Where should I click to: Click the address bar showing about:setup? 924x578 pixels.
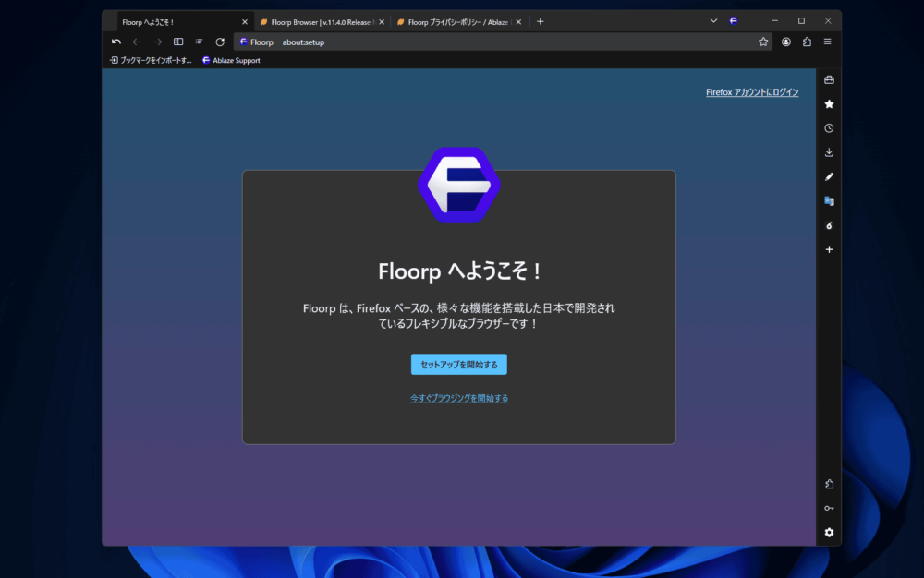[501, 42]
